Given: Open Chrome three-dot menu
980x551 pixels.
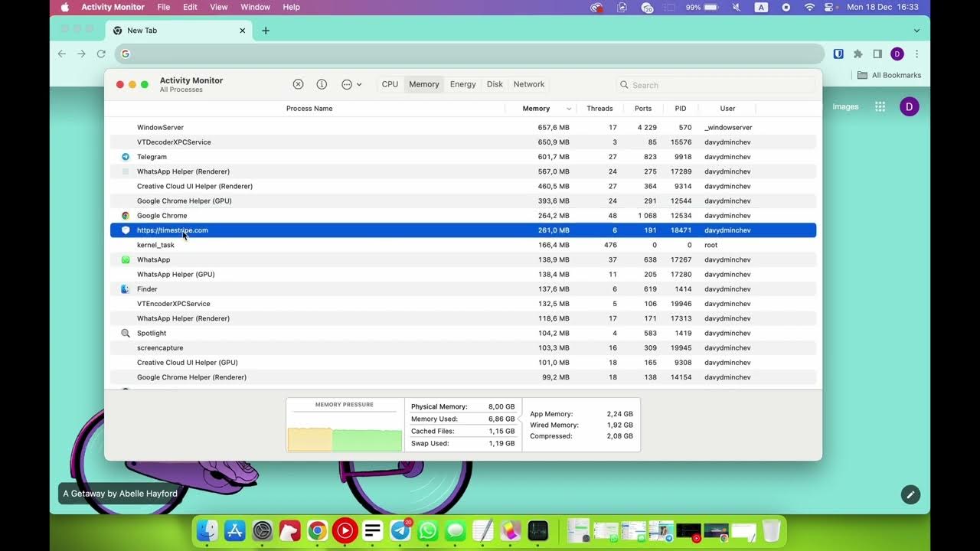Looking at the screenshot, I should [916, 54].
